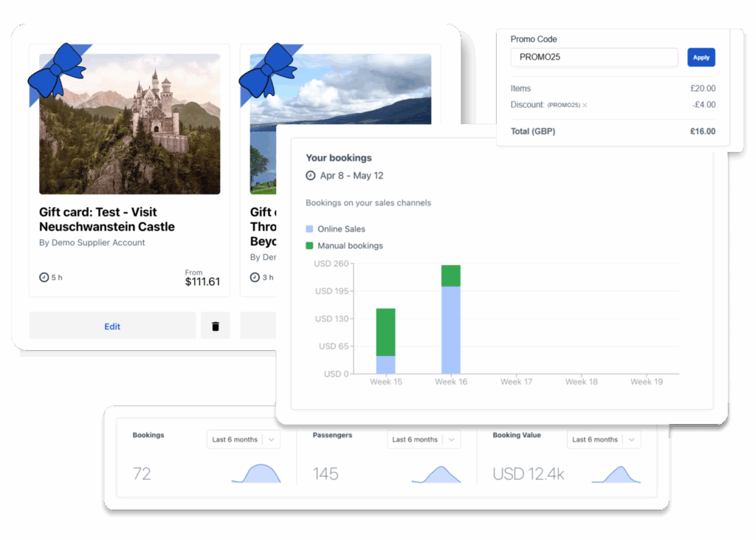Click the 72 bookings count
756x540 pixels.
(142, 474)
